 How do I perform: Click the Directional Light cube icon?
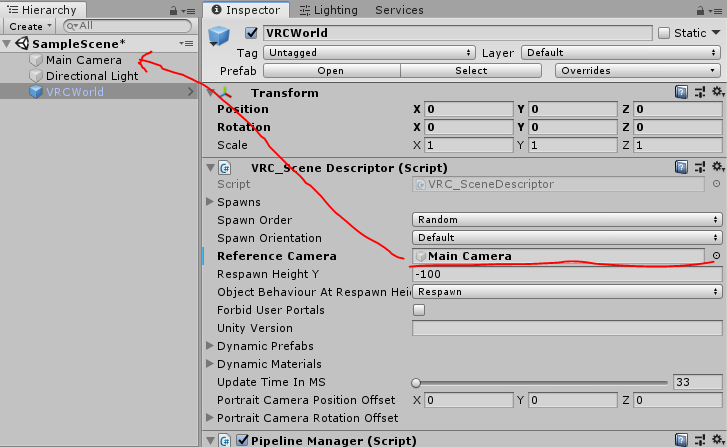[36, 76]
